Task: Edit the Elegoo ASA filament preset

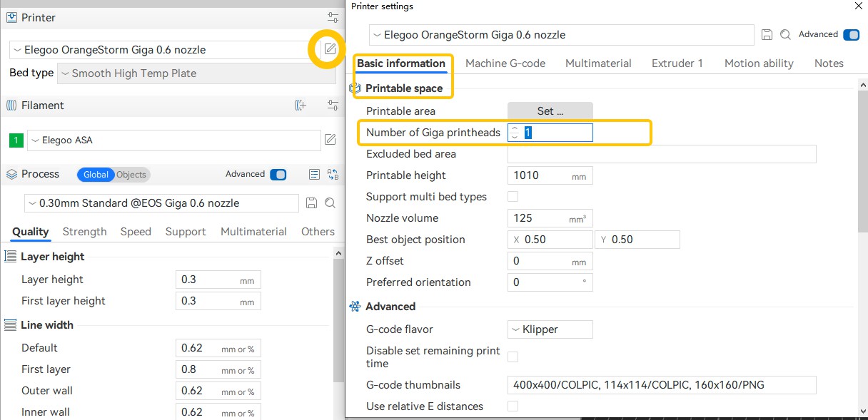Action: point(330,140)
